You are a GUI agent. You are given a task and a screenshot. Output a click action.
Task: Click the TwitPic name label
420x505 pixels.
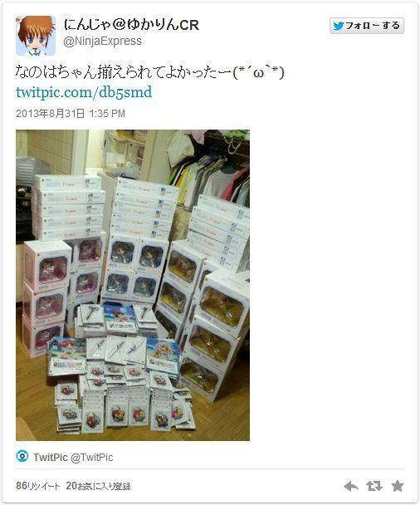coord(51,458)
